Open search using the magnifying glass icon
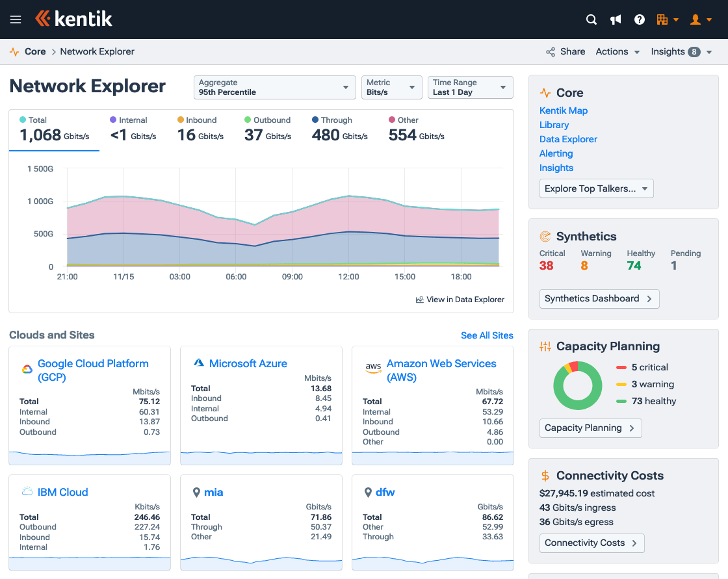 [591, 19]
